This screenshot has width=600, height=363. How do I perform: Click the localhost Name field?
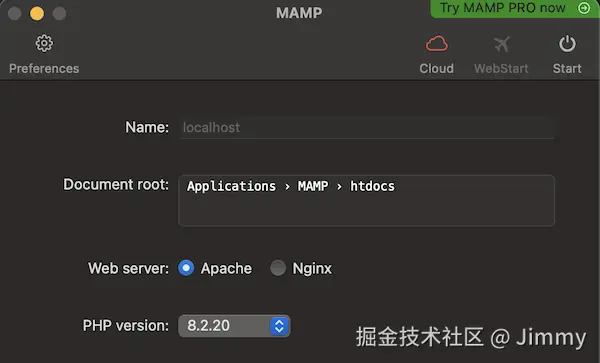367,128
